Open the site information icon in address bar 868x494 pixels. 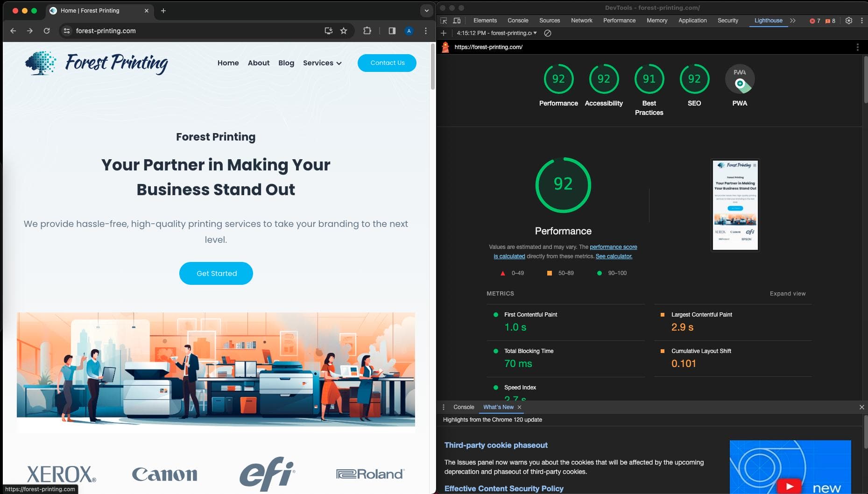(67, 31)
